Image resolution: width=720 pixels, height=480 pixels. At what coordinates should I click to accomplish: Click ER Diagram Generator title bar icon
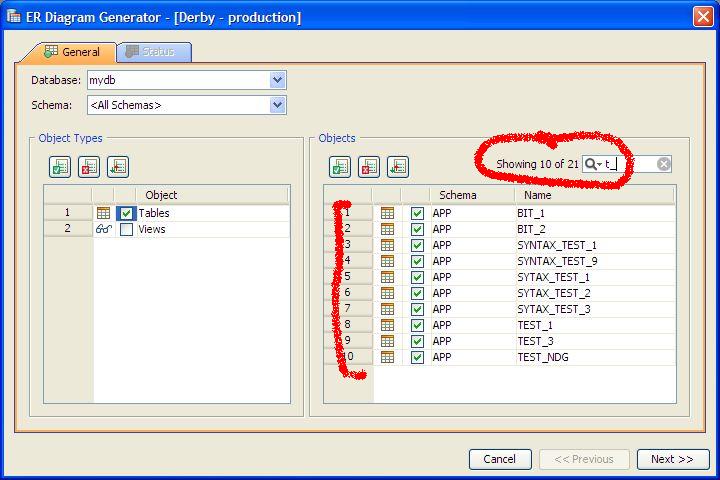(x=14, y=17)
